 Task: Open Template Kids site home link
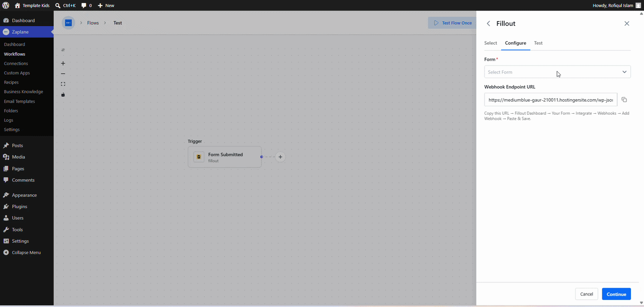click(31, 5)
